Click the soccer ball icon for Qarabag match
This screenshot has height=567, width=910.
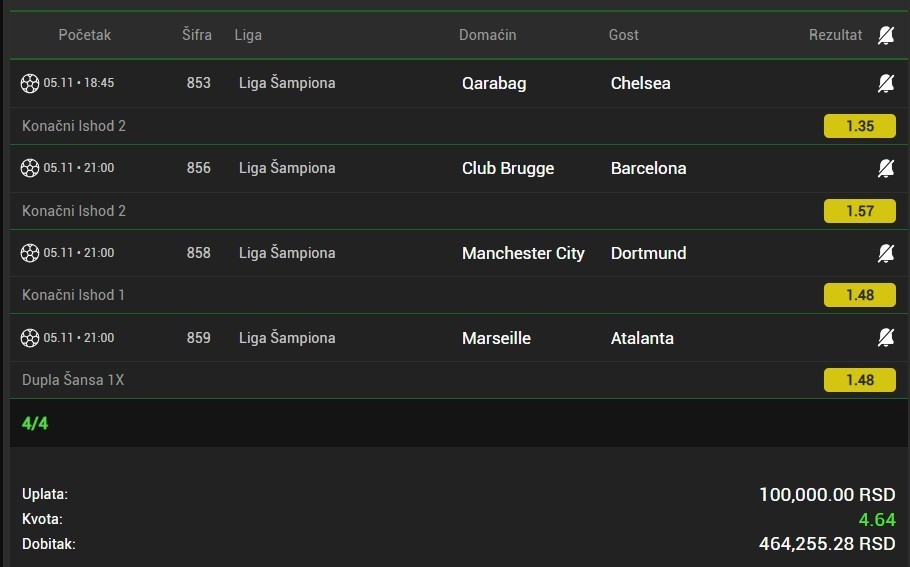(30, 83)
